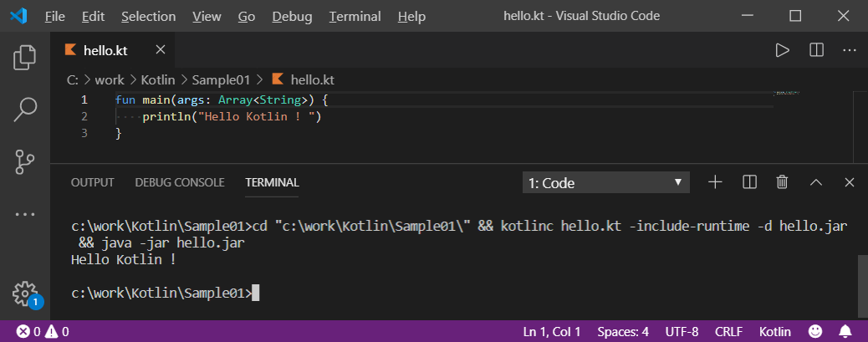
Task: Go to line via 'Ln 1, Col 1'
Action: click(552, 332)
